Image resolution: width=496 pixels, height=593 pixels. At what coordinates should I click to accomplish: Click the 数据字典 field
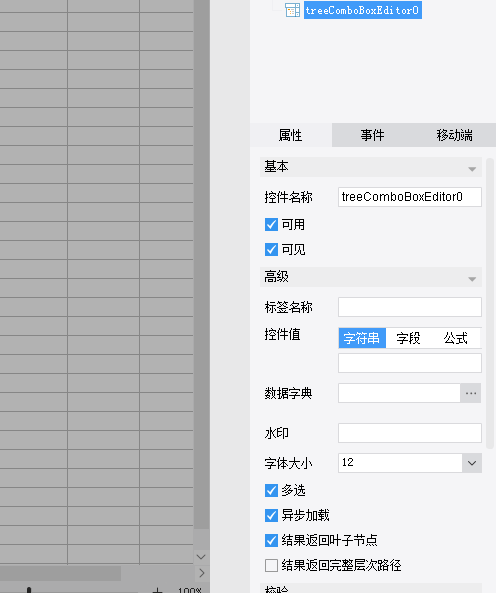399,393
